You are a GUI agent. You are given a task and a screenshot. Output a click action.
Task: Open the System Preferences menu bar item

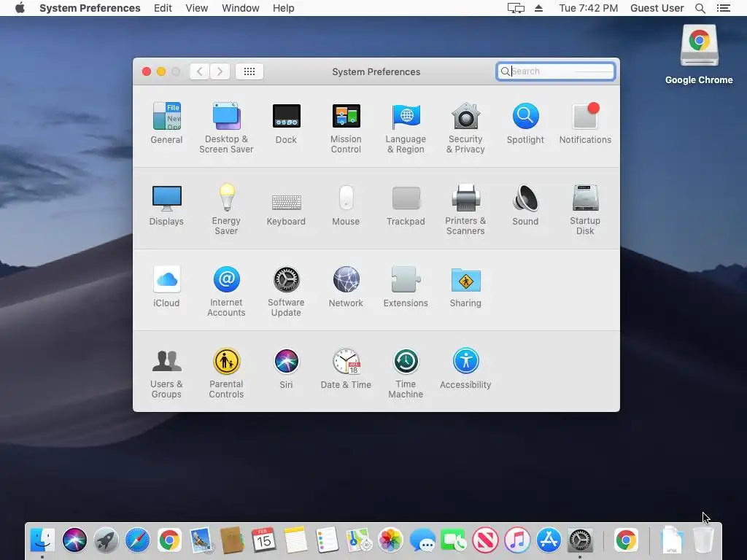pyautogui.click(x=90, y=8)
